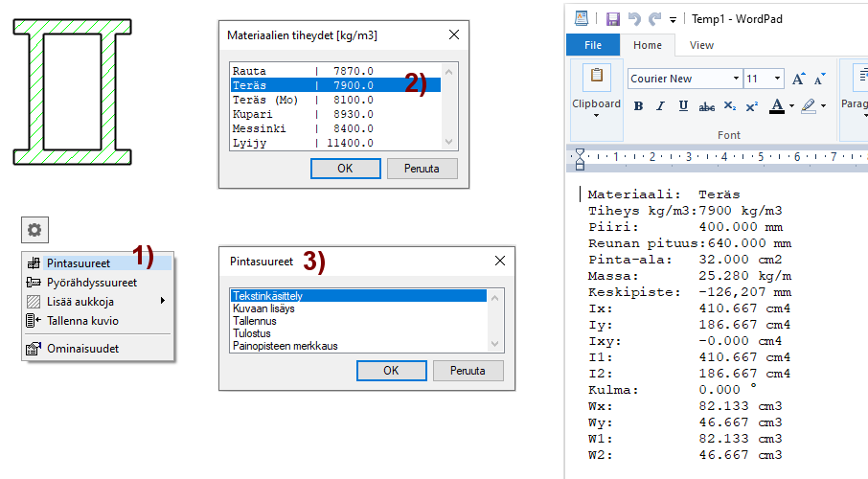Click the Paste clipboard icon
The width and height of the screenshot is (868, 479).
click(x=596, y=78)
